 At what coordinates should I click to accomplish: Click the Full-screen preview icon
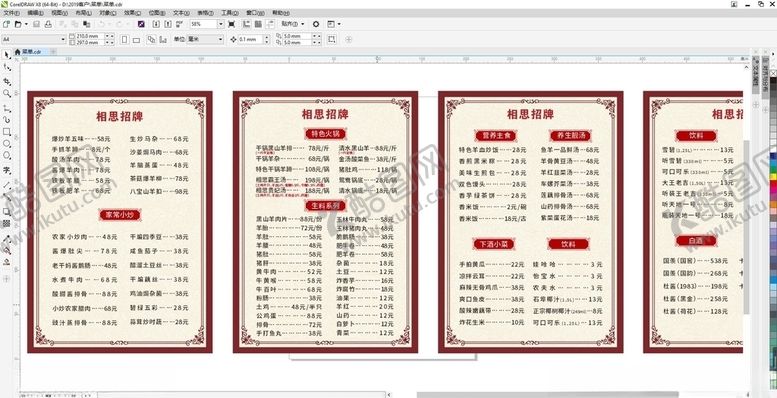pos(231,24)
